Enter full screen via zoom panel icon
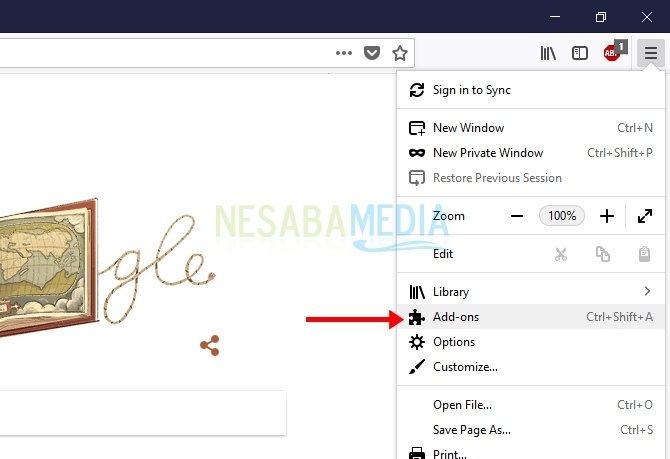670x459 pixels. [x=645, y=216]
